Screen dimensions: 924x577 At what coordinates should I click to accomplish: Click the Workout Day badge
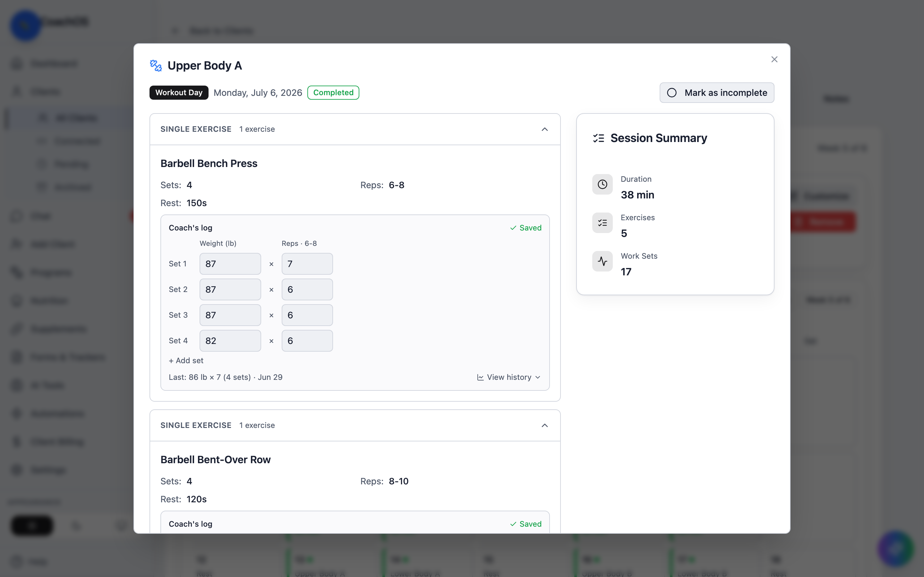[x=179, y=93]
